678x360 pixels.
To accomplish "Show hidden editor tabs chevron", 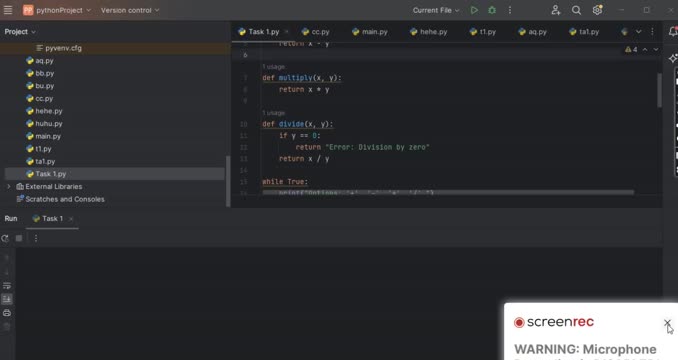I will [639, 32].
